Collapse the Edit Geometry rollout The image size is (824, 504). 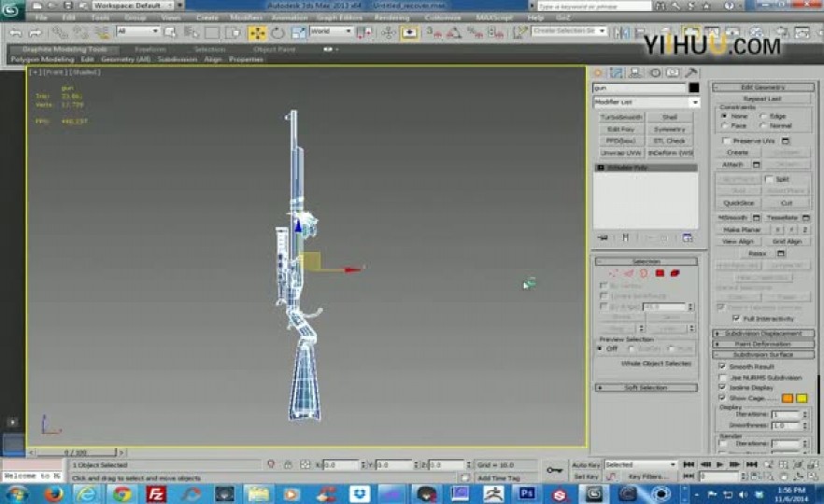coord(763,87)
